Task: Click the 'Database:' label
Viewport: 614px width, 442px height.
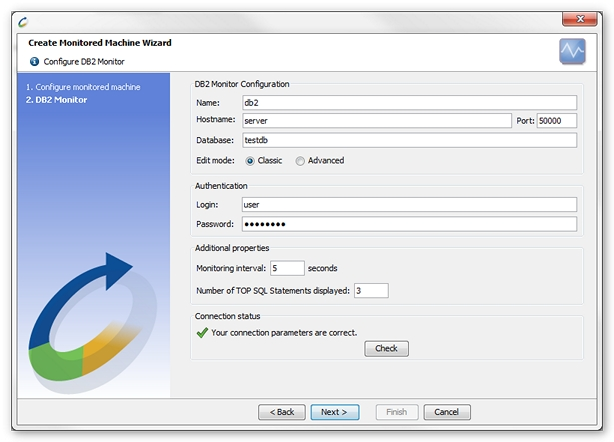Action: 215,140
